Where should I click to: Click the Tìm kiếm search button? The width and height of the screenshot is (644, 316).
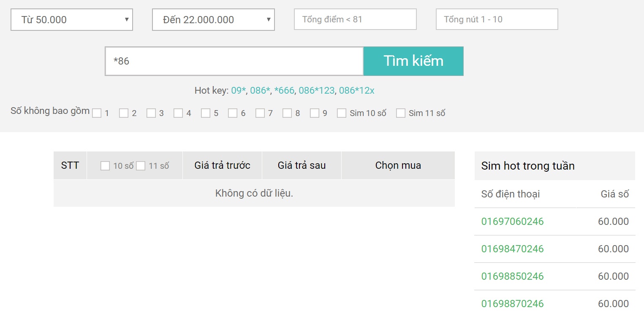413,61
